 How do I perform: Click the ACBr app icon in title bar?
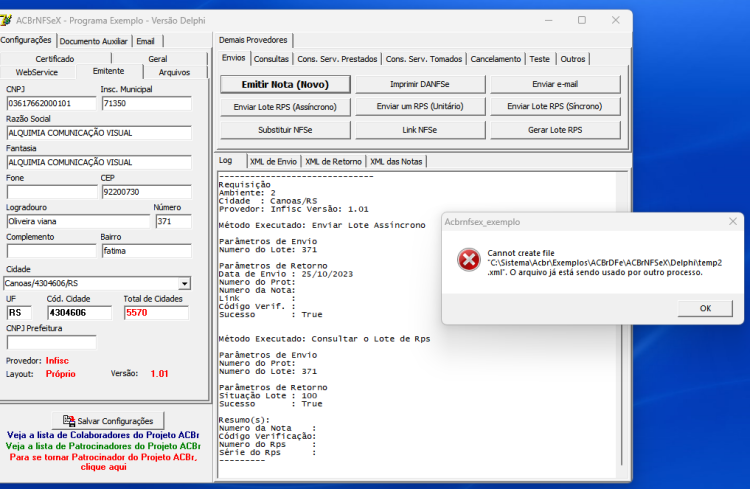5,21
